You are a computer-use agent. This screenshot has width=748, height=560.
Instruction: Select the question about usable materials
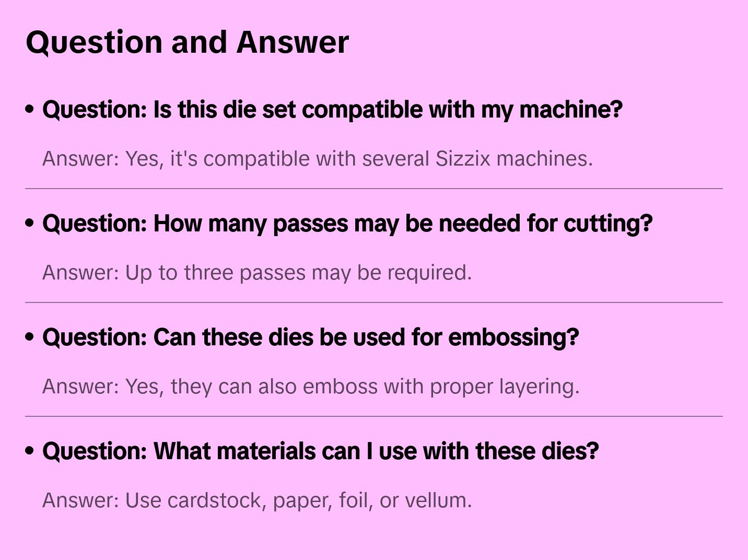tap(320, 451)
